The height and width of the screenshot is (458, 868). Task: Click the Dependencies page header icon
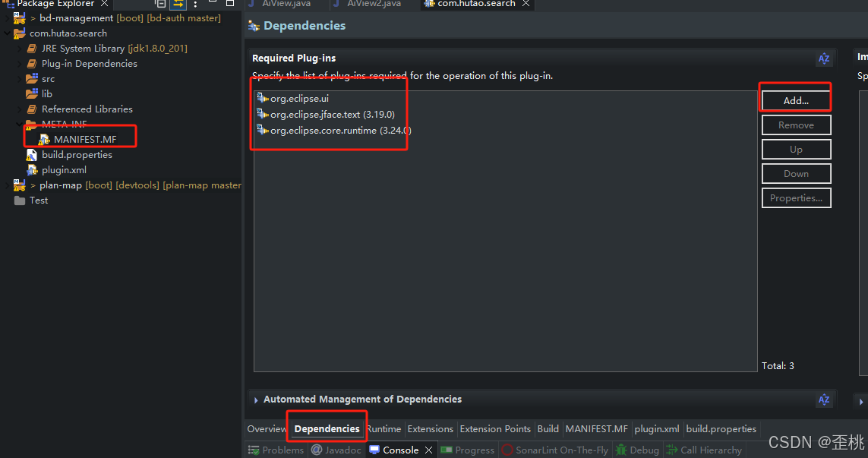coord(254,26)
